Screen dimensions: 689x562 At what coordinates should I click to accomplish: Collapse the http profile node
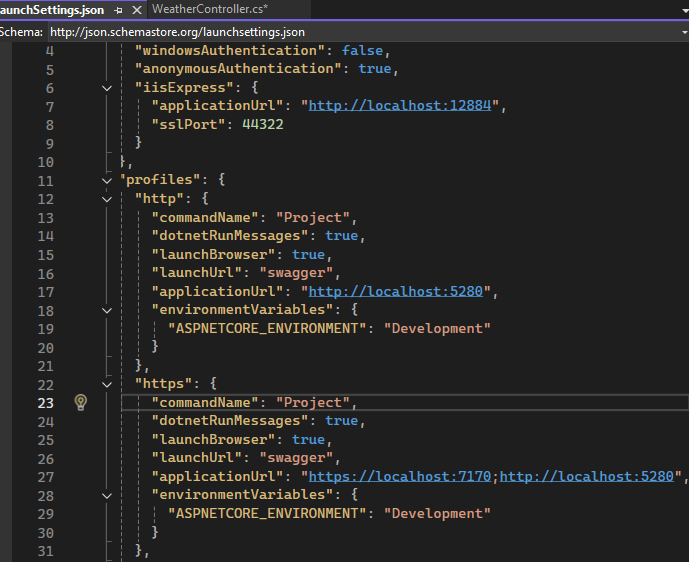coord(107,199)
